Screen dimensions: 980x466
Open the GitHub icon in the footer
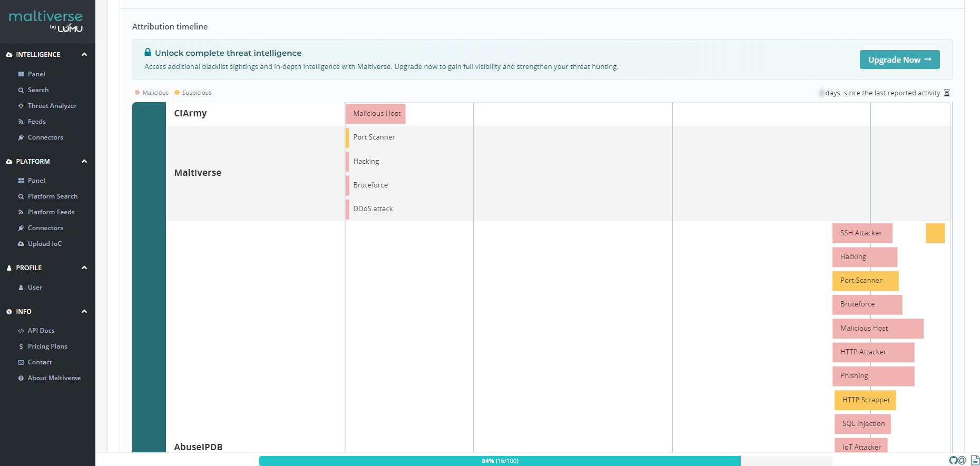pos(953,460)
